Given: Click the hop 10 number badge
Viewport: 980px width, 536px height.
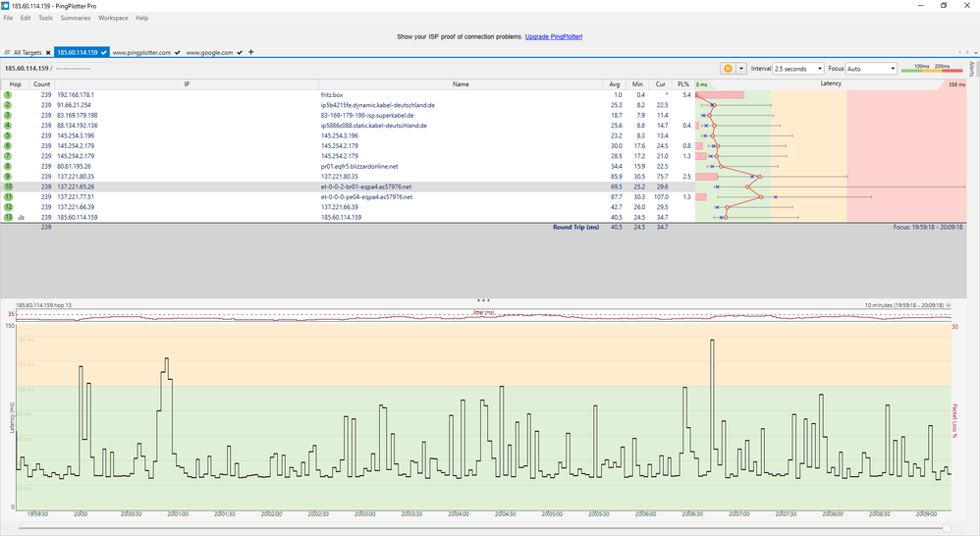Looking at the screenshot, I should [7, 187].
